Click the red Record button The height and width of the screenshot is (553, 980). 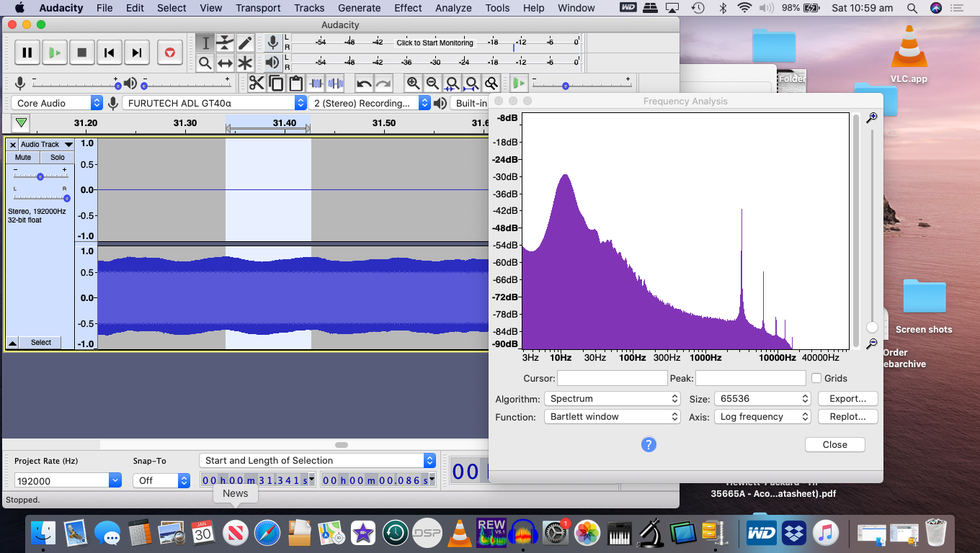[170, 53]
